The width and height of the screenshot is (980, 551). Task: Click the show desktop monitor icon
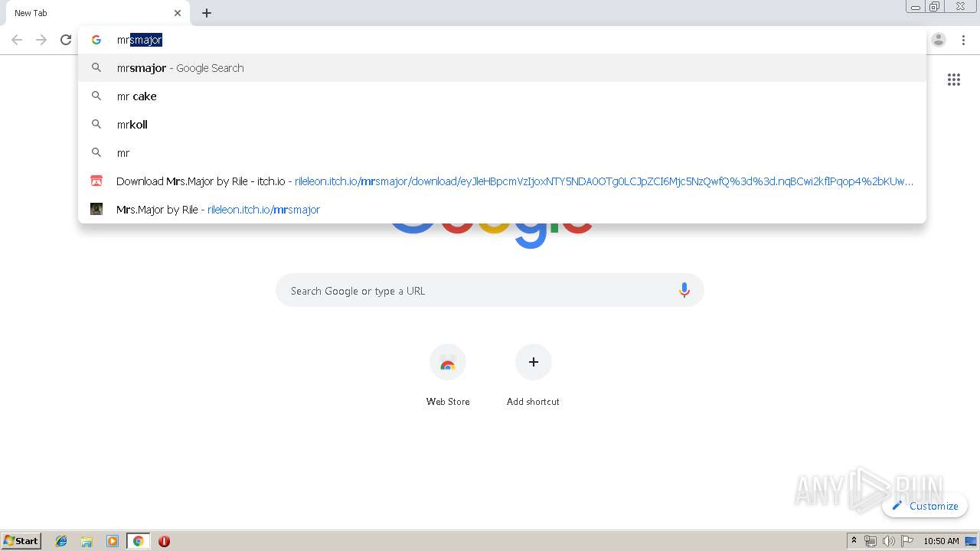pyautogui.click(x=971, y=541)
